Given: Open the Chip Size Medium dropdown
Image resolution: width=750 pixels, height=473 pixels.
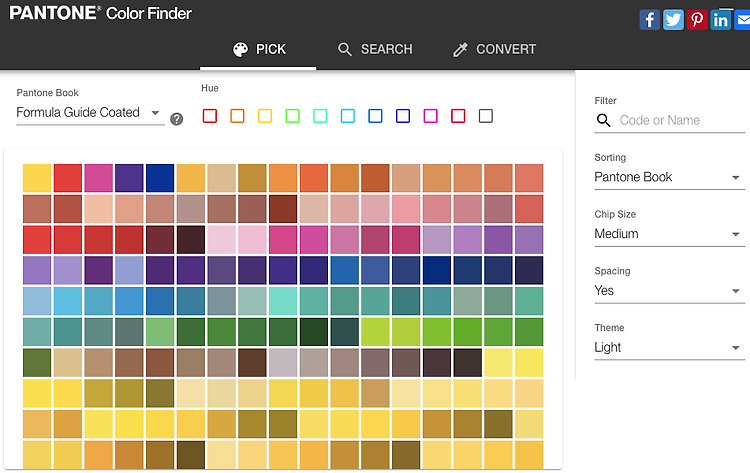Looking at the screenshot, I should 669,234.
